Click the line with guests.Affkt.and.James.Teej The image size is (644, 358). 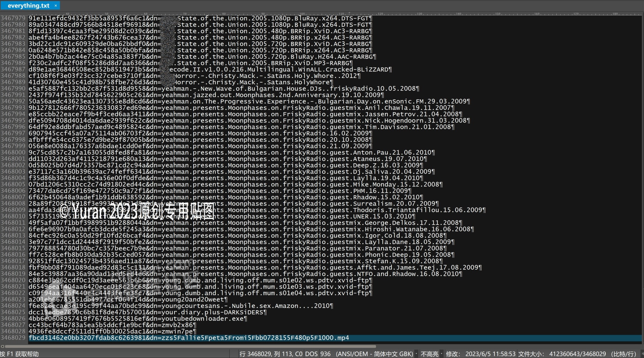255,268
